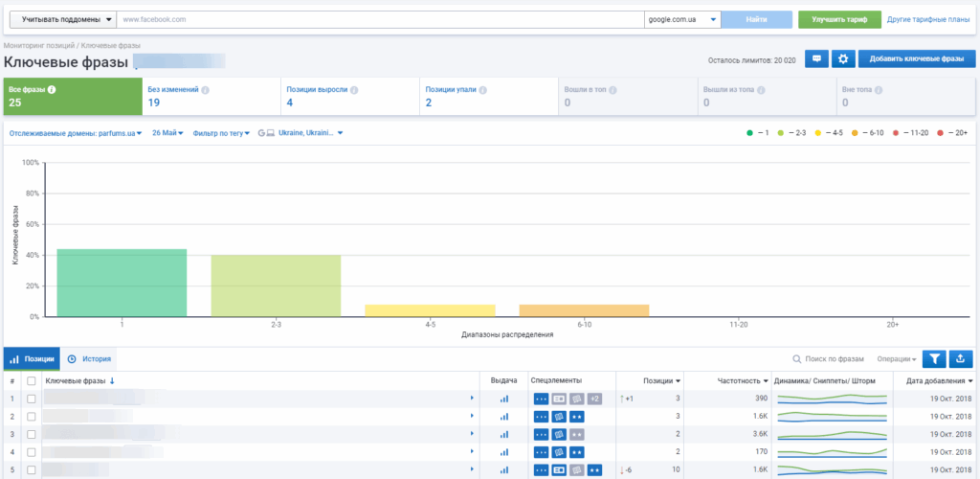Click the blue chat message icon

pyautogui.click(x=816, y=59)
